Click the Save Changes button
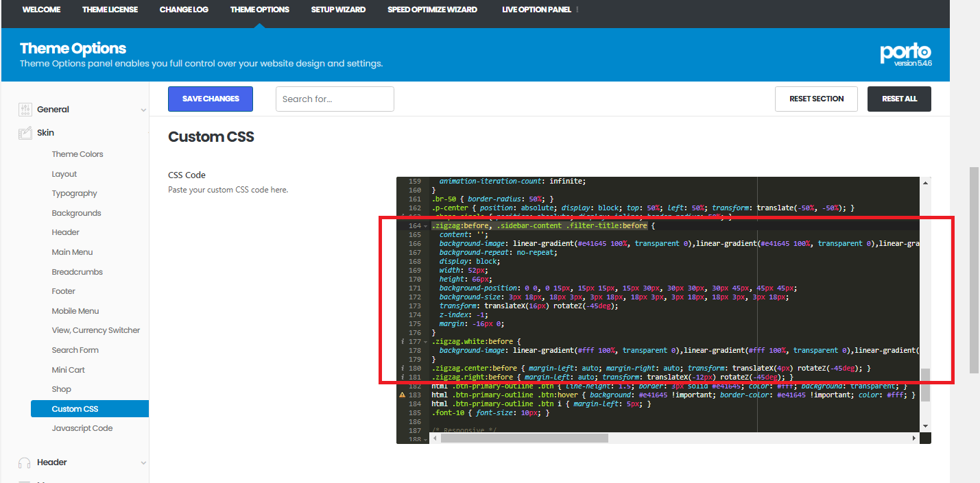The width and height of the screenshot is (980, 483). pos(211,99)
